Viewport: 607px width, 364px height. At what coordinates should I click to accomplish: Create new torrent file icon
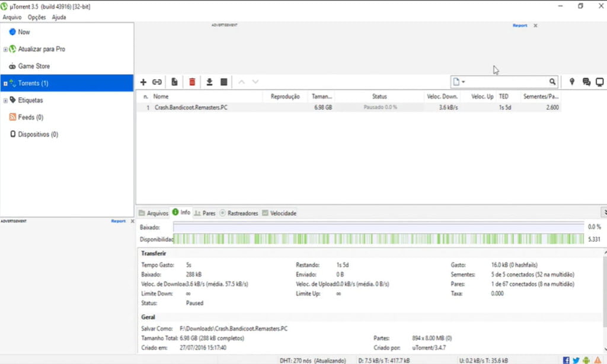tap(174, 82)
